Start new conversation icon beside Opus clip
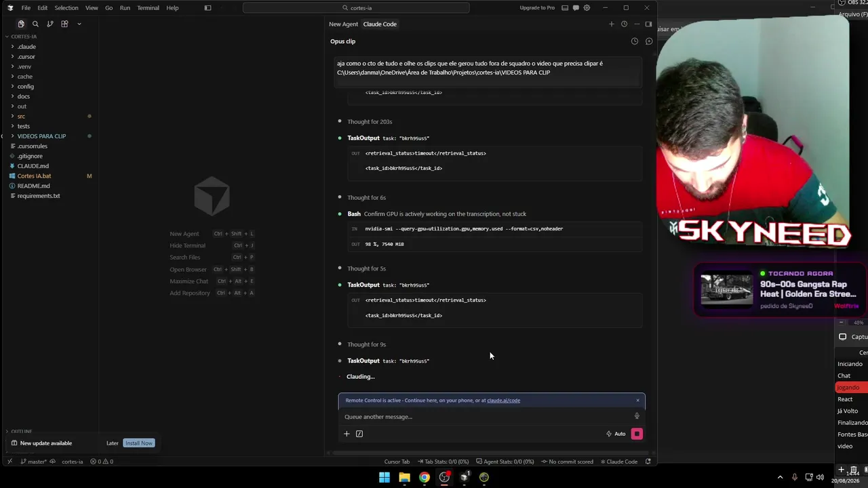Screen dimensions: 868x488 (649, 41)
